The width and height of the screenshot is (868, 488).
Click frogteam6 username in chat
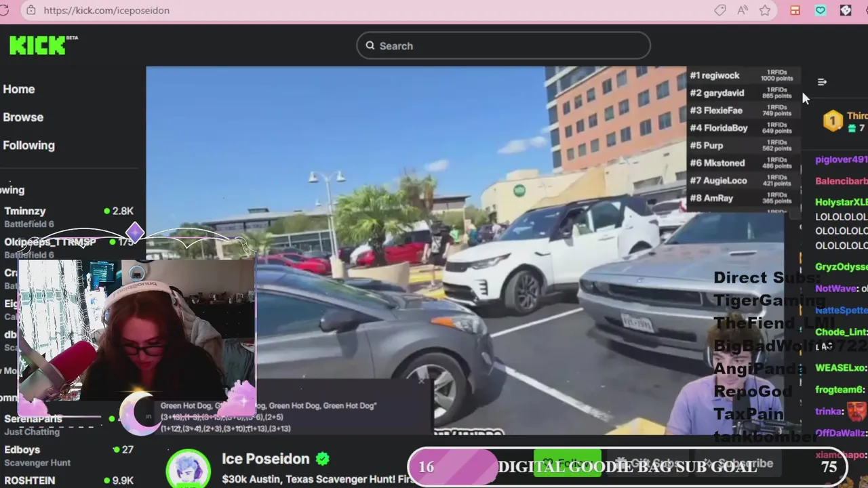tap(840, 390)
